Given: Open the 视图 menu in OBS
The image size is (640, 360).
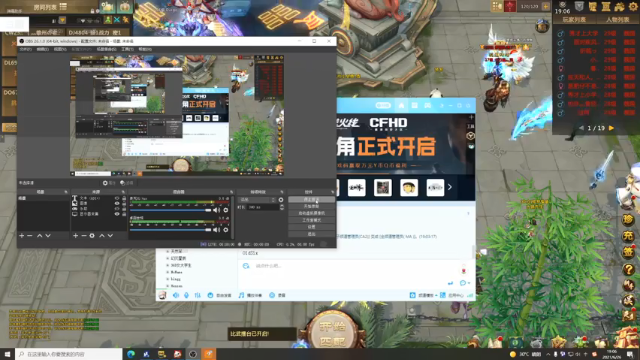Looking at the screenshot, I should pyautogui.click(x=60, y=49).
